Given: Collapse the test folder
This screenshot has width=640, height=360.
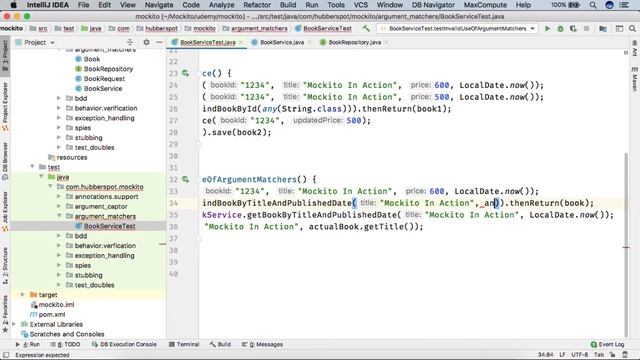Looking at the screenshot, I should click(x=32, y=167).
